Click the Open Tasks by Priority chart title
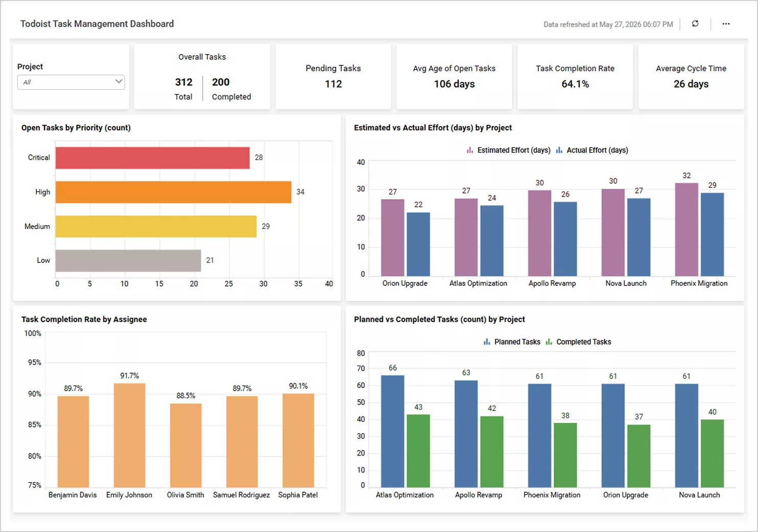 pos(76,128)
